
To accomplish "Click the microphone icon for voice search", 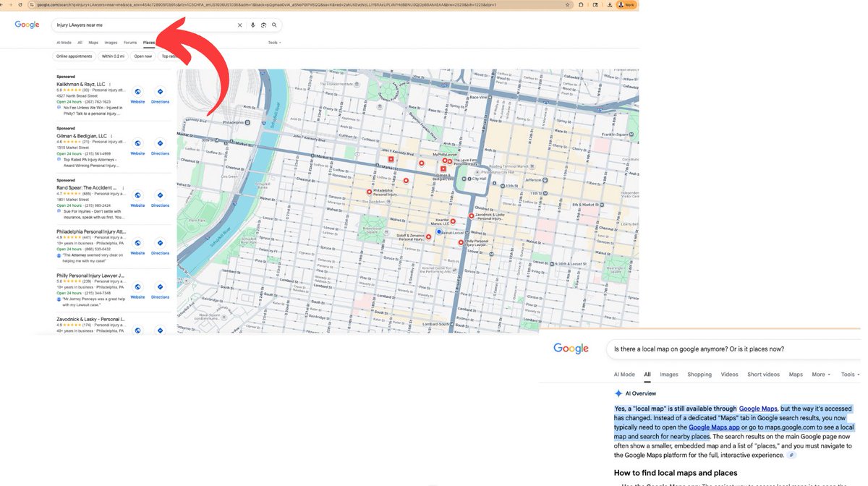I will 253,25.
